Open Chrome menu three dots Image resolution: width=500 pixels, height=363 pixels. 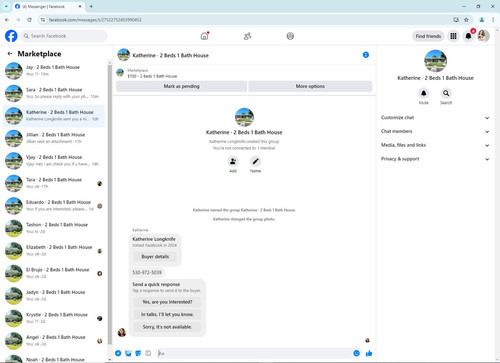(493, 20)
